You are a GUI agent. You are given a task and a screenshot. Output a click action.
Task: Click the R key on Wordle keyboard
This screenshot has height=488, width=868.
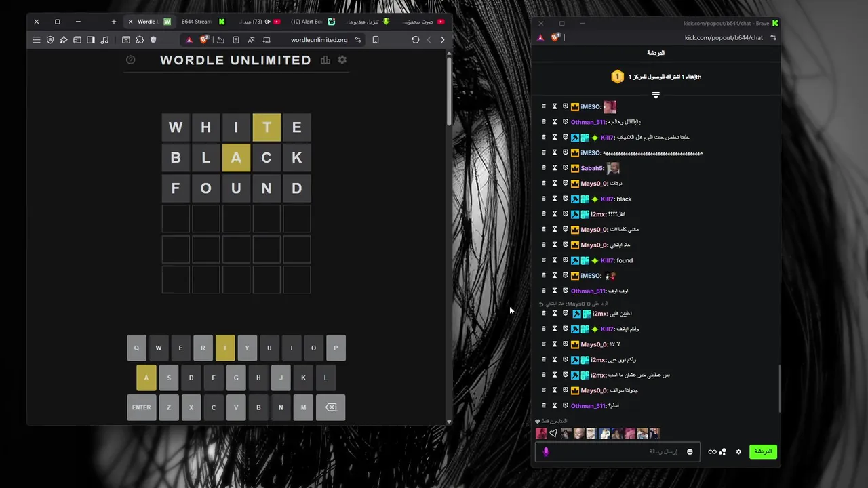pyautogui.click(x=203, y=348)
